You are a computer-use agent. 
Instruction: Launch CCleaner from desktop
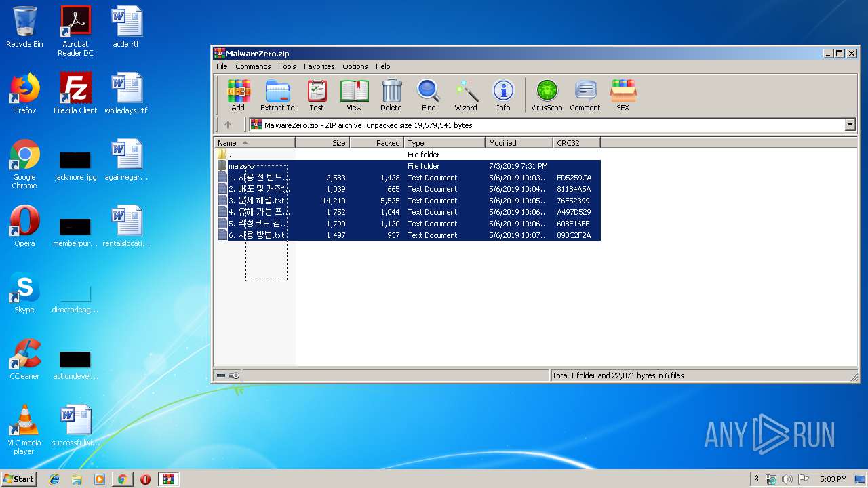click(24, 359)
